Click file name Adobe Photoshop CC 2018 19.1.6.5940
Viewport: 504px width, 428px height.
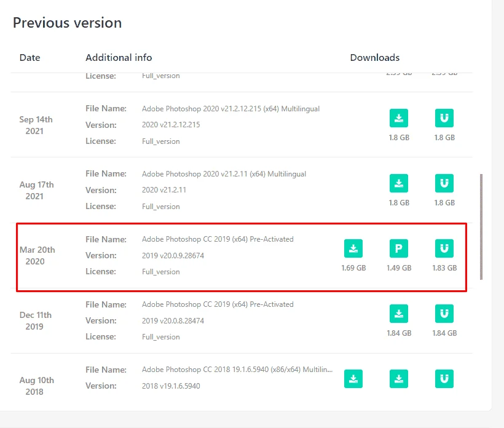click(x=237, y=370)
